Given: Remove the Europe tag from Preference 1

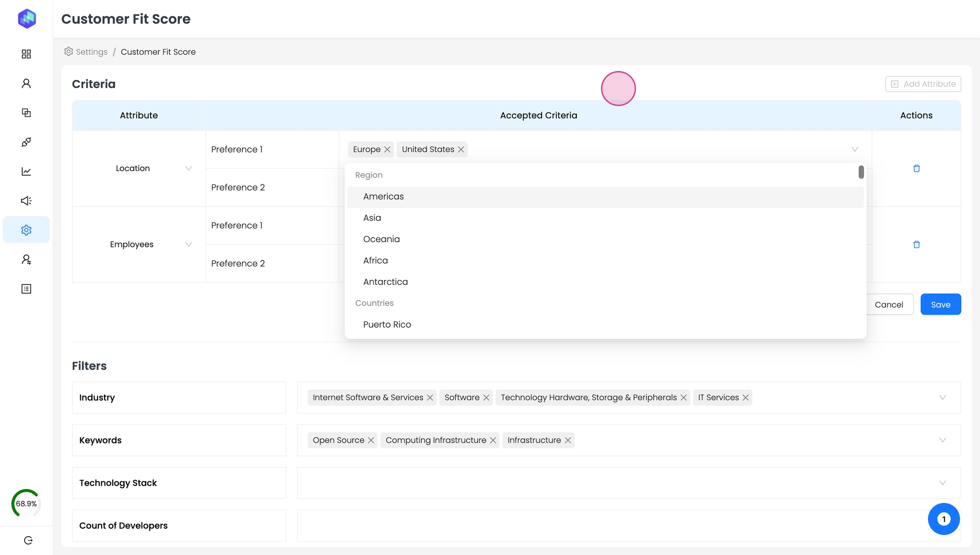Looking at the screenshot, I should pyautogui.click(x=387, y=149).
